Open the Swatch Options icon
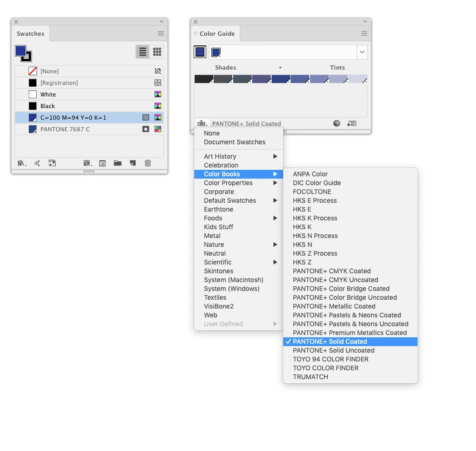The width and height of the screenshot is (476, 451). [x=102, y=163]
